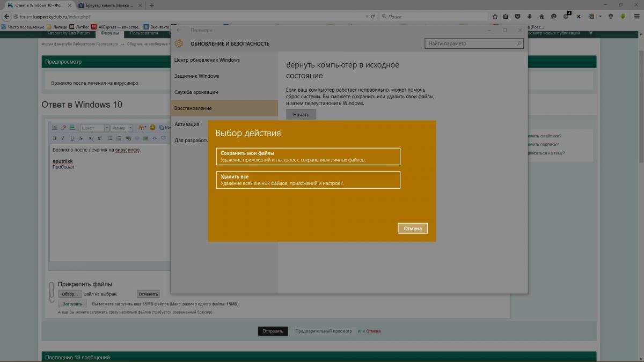Click the Firefox reload button
Screen dimensions: 644x362
(372, 16)
